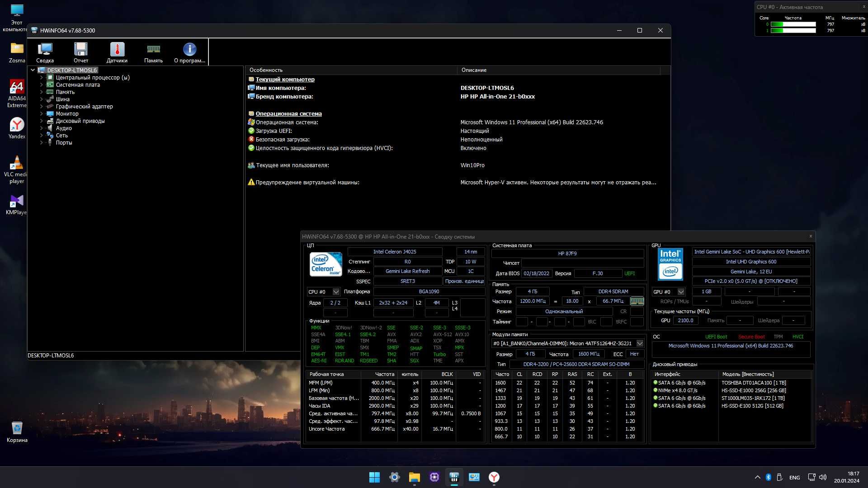Click Intel Celeron J4025 name field
Viewport: 868px width, 488px height.
[x=395, y=252]
